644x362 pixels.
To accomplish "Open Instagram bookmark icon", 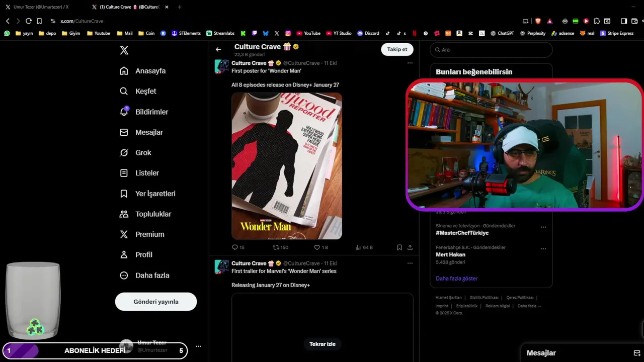I will (x=288, y=33).
